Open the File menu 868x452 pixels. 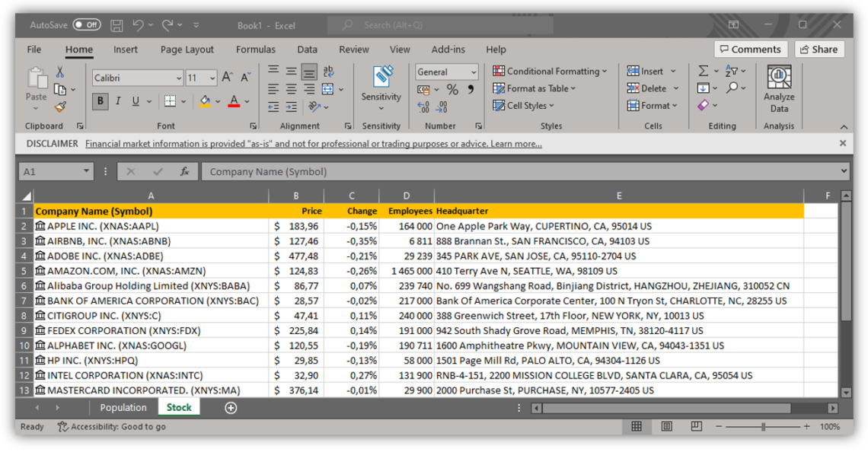coord(34,49)
